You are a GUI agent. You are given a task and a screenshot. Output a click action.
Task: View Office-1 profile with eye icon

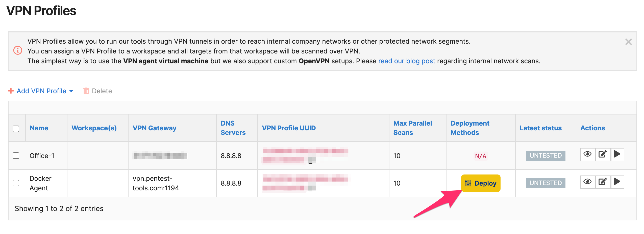588,154
